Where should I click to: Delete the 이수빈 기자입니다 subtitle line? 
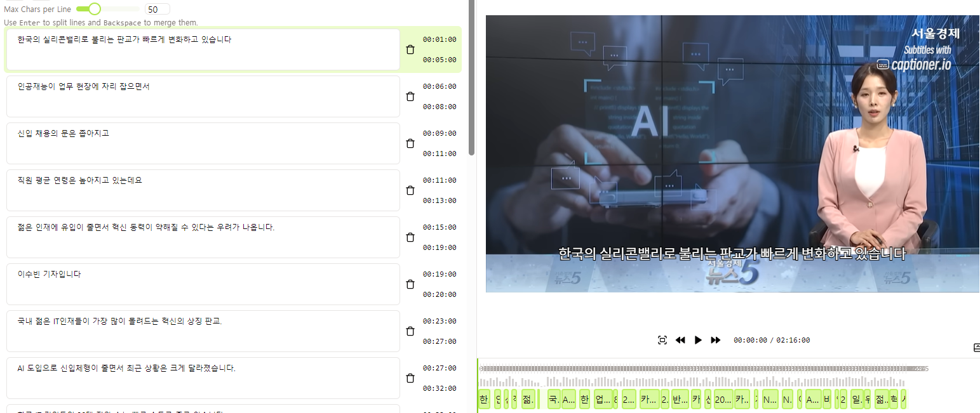point(410,284)
